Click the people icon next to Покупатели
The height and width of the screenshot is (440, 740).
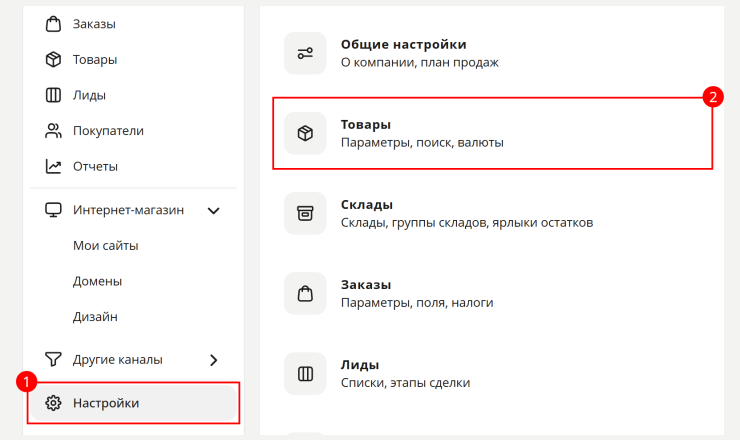(53, 131)
